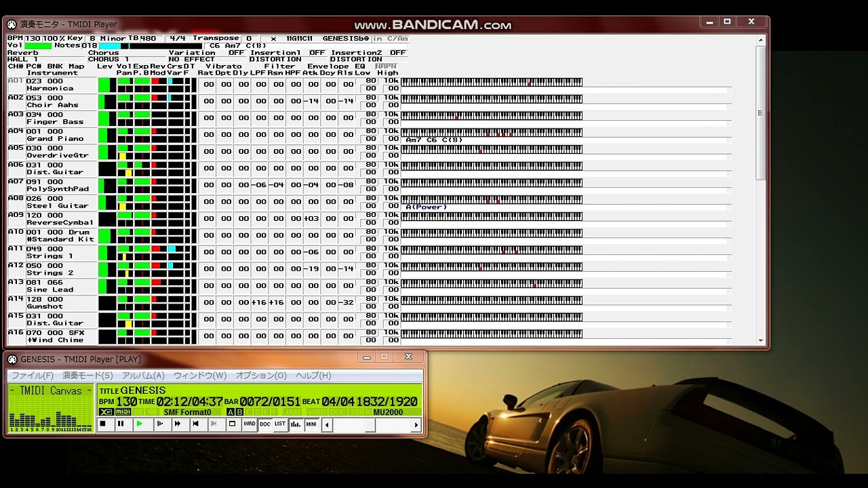Pause the GENESIS song
This screenshot has height=488, width=868.
pos(121,424)
